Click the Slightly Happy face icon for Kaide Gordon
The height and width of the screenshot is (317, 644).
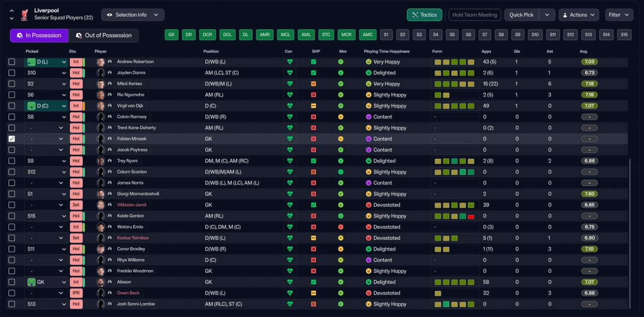point(368,216)
